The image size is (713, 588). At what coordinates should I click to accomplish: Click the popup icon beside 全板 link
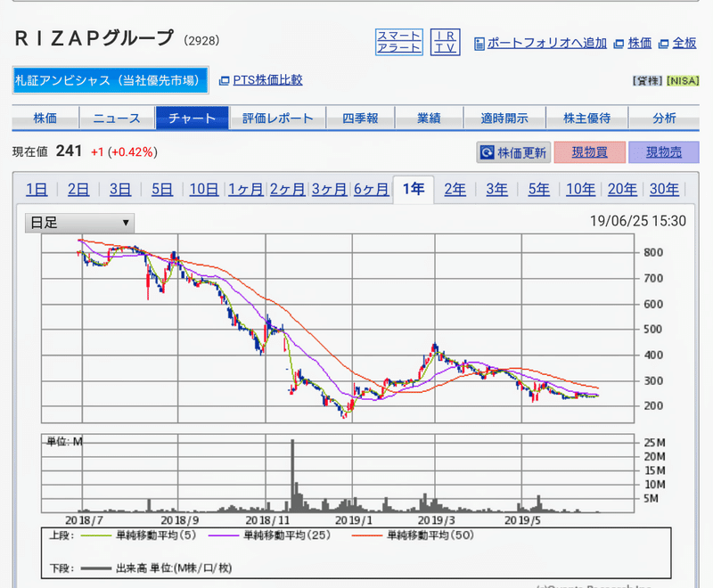pos(664,44)
